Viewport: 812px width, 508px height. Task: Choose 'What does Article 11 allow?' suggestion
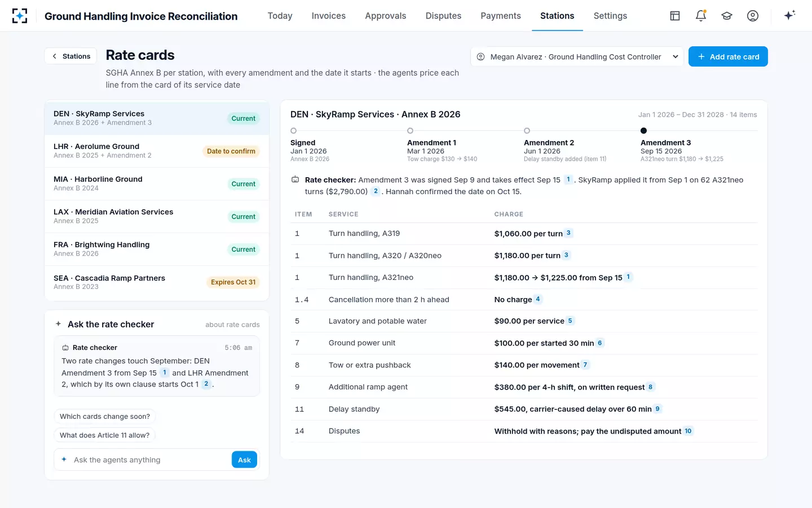pos(105,435)
